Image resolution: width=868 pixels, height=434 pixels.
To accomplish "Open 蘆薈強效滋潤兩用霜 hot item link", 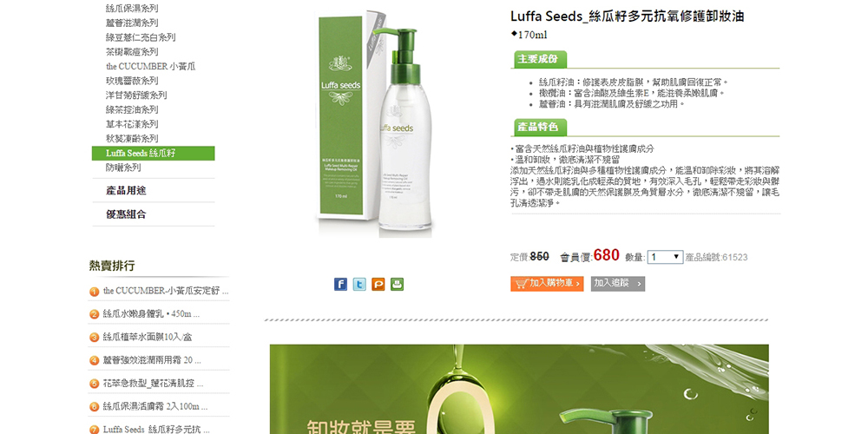I will click(152, 360).
